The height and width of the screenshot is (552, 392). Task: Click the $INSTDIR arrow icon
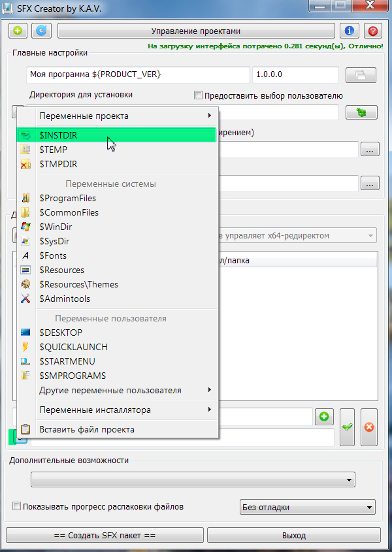25,135
